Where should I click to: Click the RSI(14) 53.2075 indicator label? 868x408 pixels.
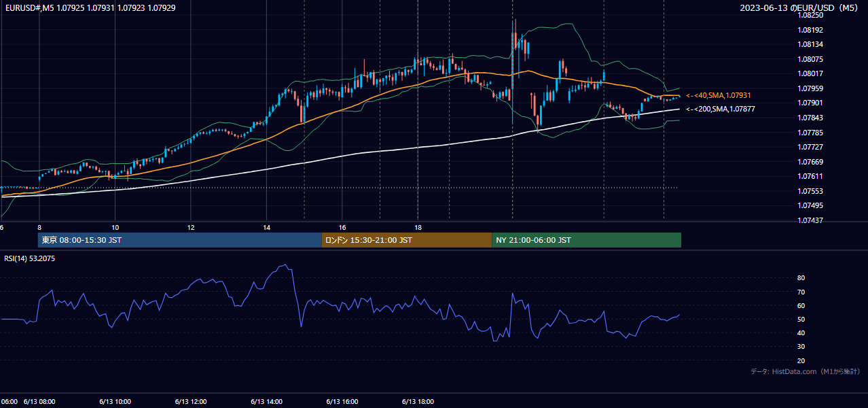(x=30, y=258)
